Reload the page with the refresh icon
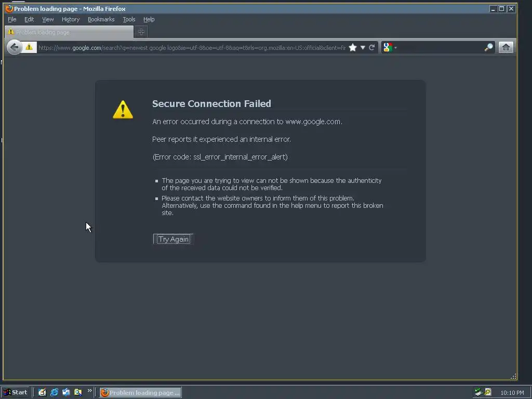532x399 pixels. coord(372,47)
